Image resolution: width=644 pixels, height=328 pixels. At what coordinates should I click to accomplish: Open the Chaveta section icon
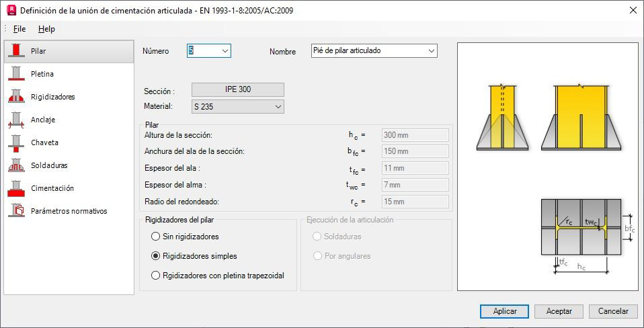click(x=16, y=142)
